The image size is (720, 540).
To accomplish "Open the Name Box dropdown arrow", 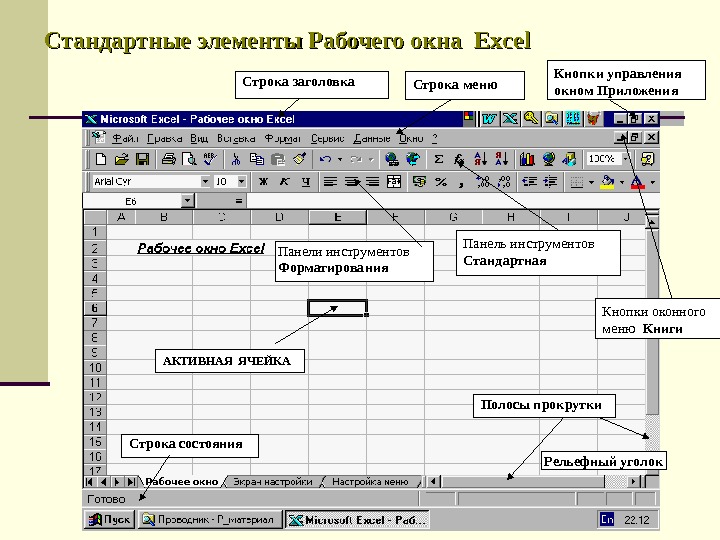I will point(187,201).
